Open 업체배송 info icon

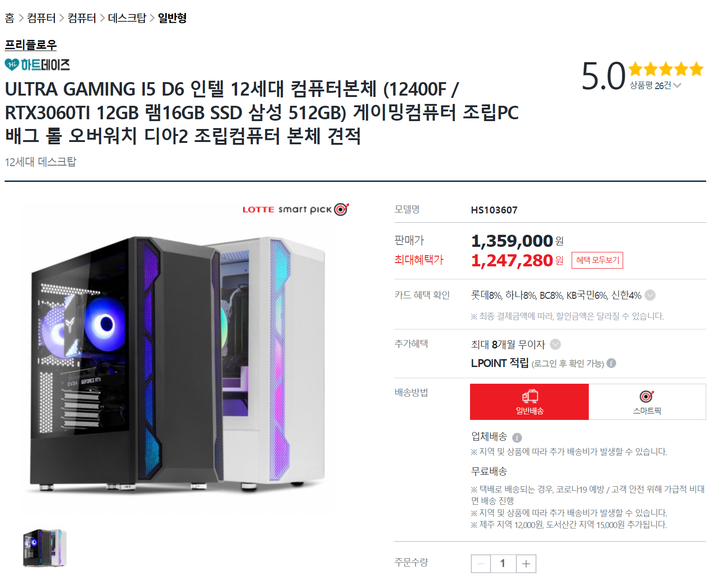pos(517,438)
